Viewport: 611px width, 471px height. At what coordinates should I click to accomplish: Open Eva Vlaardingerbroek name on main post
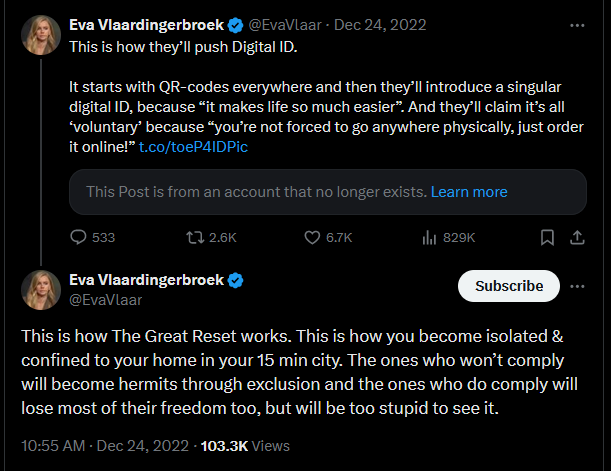[x=147, y=280]
